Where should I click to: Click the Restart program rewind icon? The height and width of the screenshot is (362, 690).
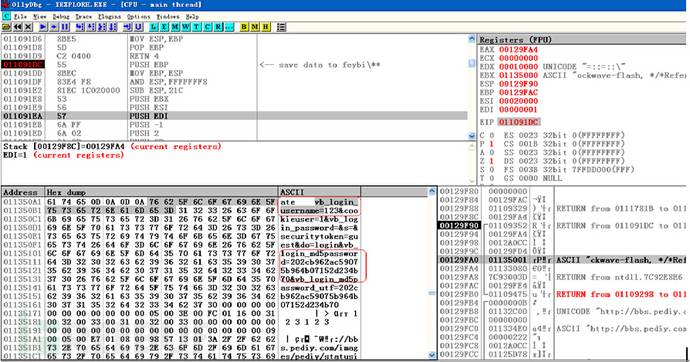tap(18, 27)
